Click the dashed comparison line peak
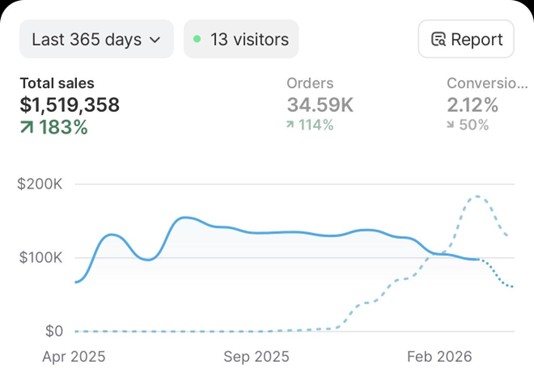The height and width of the screenshot is (377, 534). [x=477, y=196]
